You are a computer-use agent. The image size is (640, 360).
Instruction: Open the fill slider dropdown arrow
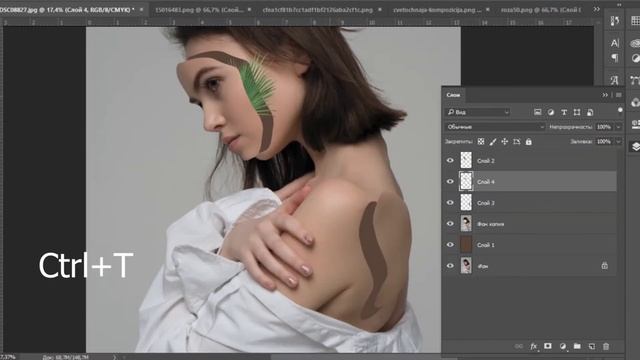click(x=618, y=142)
